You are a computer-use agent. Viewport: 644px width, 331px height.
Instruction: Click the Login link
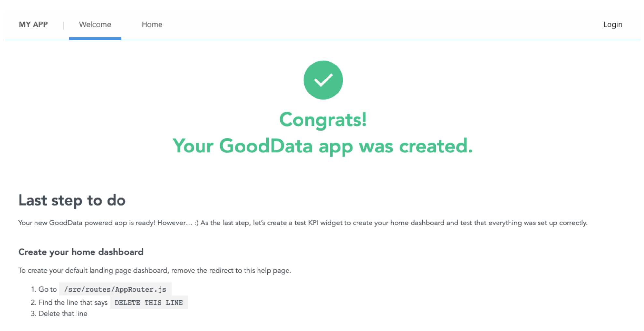[612, 24]
